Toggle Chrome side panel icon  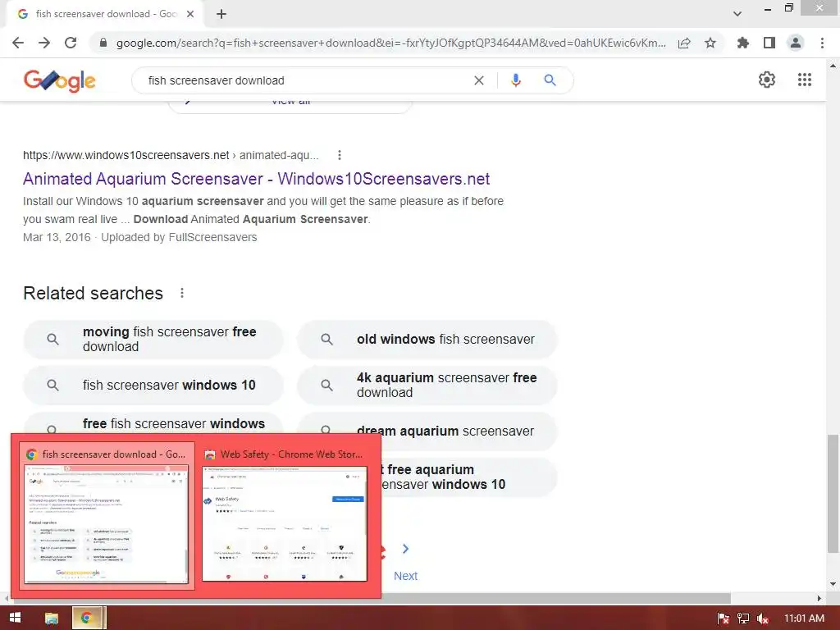point(769,43)
